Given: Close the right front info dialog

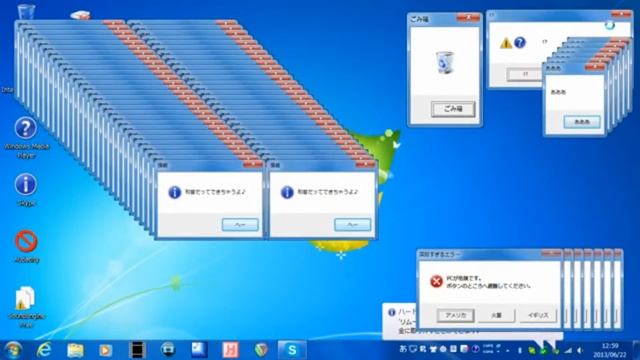Looking at the screenshot, I should tap(365, 164).
